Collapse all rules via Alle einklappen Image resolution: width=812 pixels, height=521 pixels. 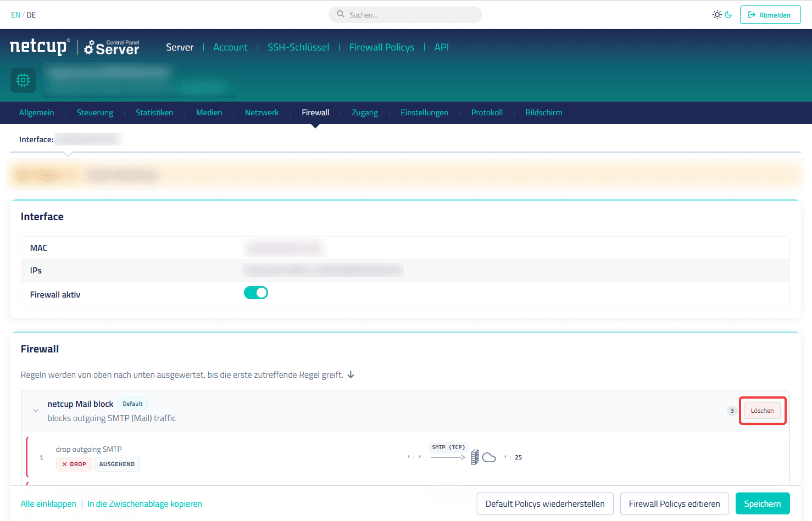[48, 504]
